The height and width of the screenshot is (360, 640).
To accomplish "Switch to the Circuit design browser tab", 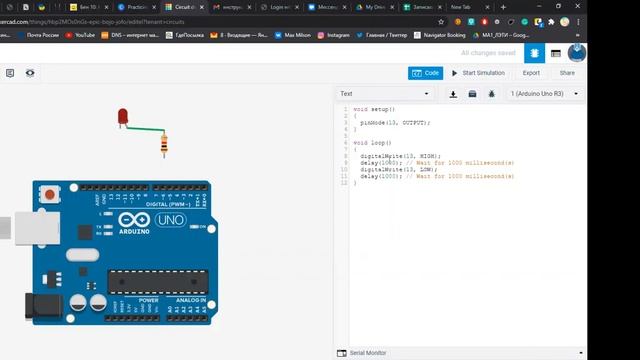I will tap(184, 7).
